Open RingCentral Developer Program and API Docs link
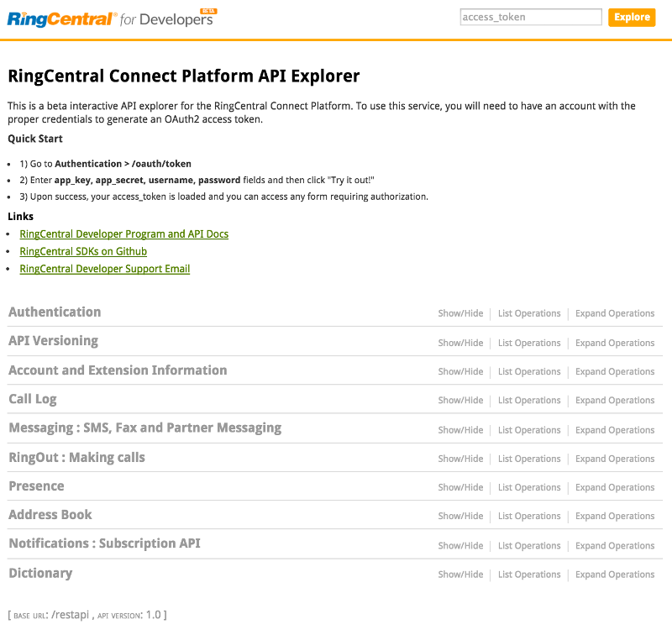This screenshot has width=672, height=630. tap(123, 234)
